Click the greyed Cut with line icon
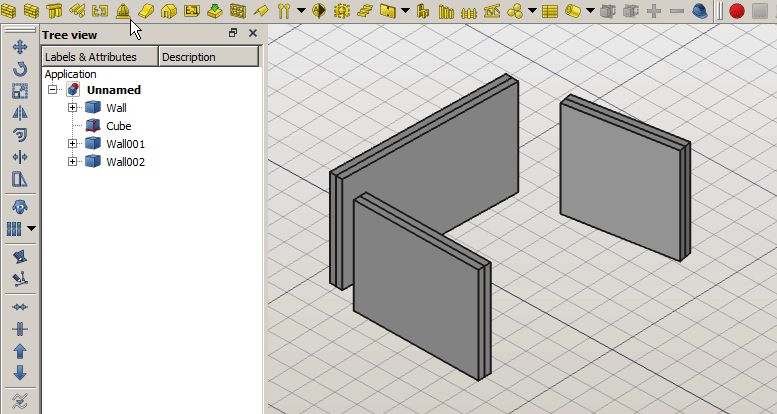Image resolution: width=777 pixels, height=414 pixels. tap(631, 10)
